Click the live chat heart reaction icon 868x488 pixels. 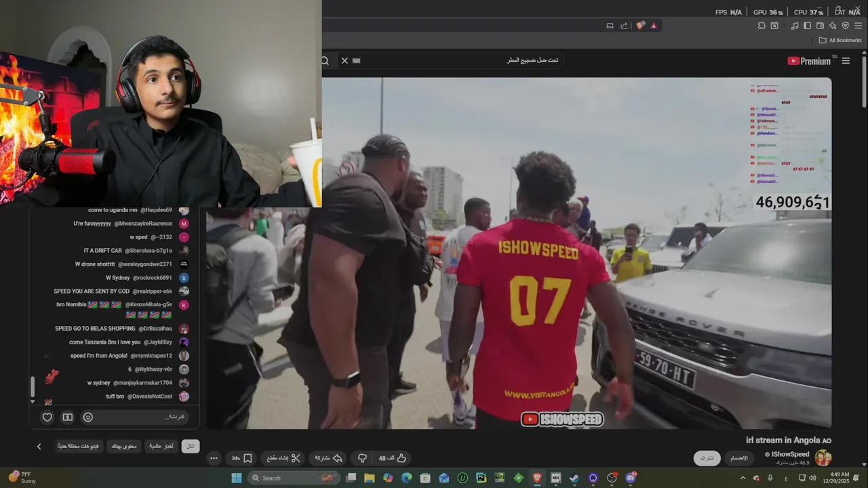tap(47, 417)
